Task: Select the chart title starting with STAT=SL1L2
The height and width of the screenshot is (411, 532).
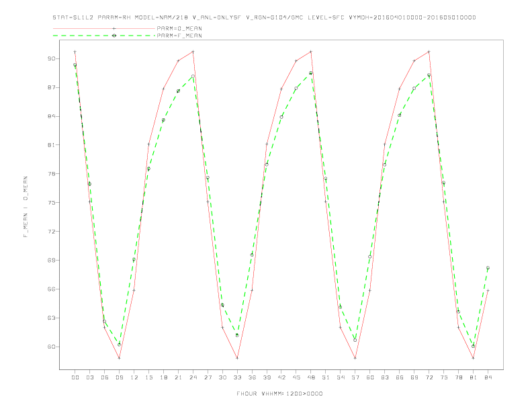Action: 264,17
